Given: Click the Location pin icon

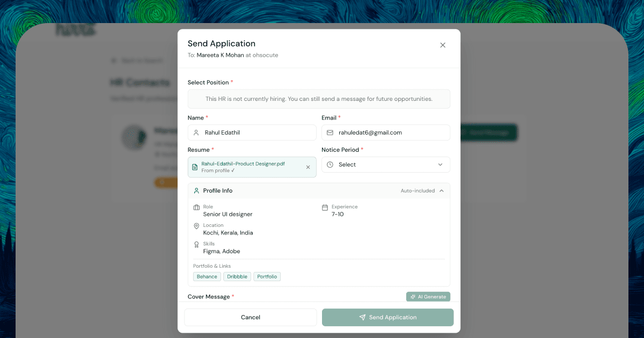Looking at the screenshot, I should pyautogui.click(x=196, y=226).
